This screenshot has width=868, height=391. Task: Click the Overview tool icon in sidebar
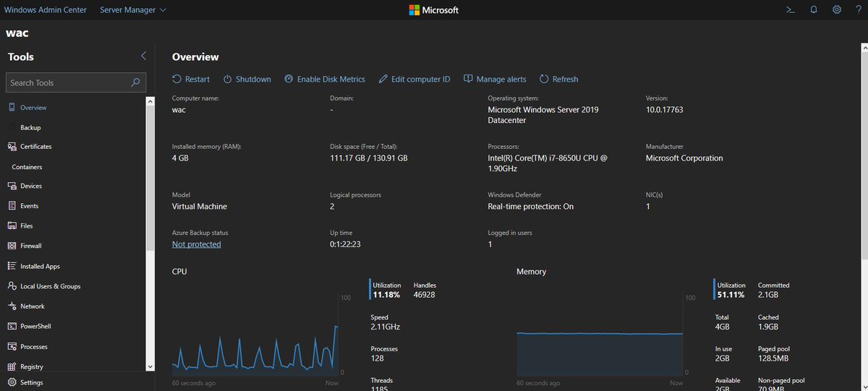coord(12,107)
